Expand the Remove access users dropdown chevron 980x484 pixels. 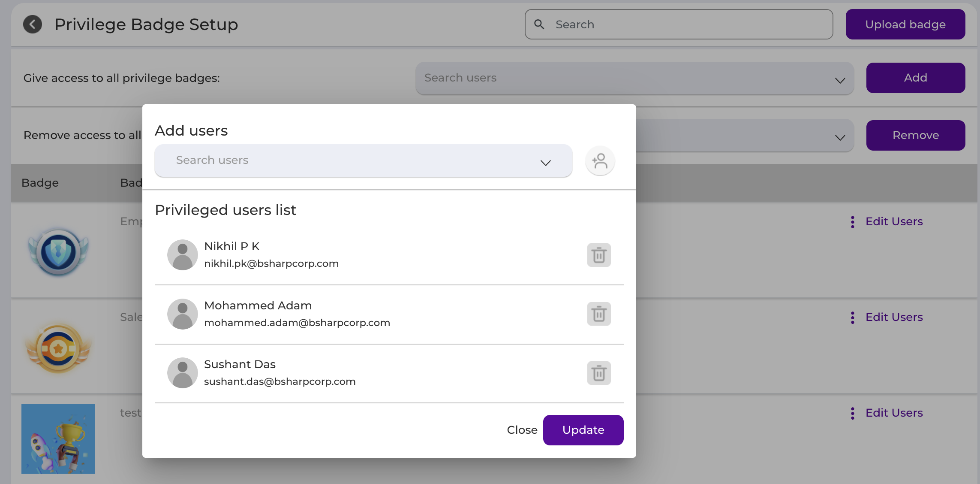click(x=840, y=137)
